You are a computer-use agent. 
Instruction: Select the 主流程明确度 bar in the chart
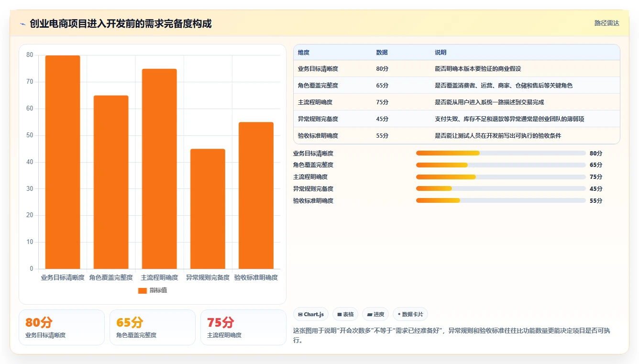[x=159, y=169]
